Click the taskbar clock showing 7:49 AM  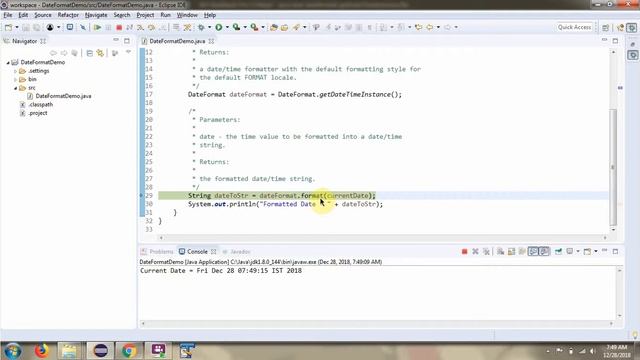click(x=616, y=347)
